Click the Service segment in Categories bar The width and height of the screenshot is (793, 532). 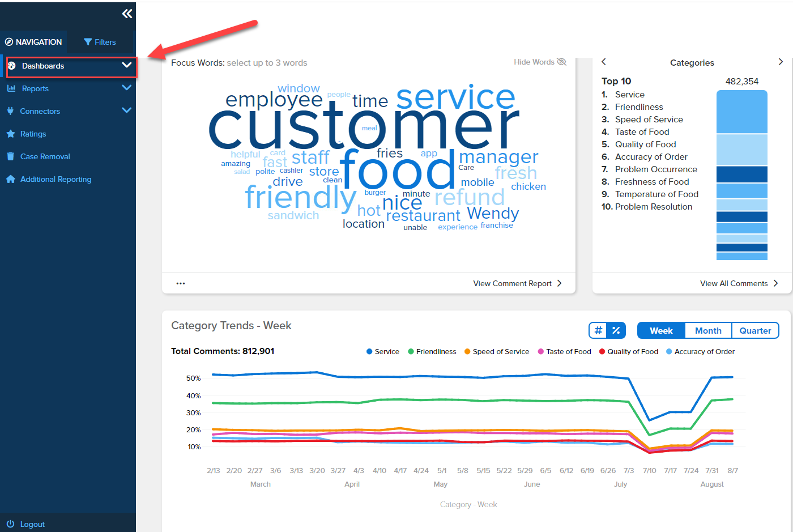pyautogui.click(x=742, y=112)
